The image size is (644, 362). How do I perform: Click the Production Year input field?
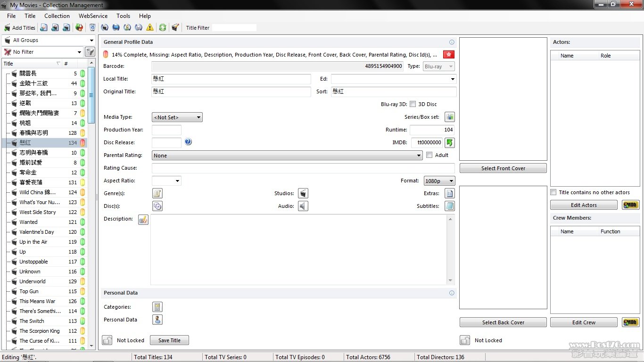pos(166,130)
